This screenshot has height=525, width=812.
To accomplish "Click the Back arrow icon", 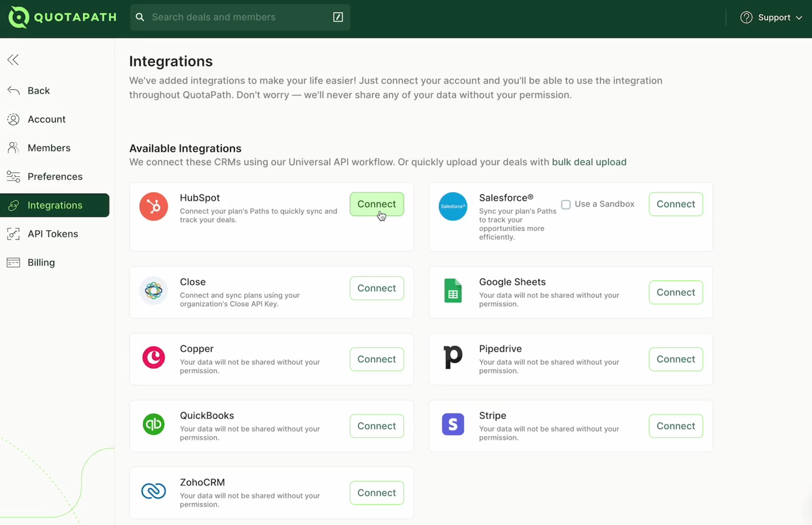I will tap(13, 91).
